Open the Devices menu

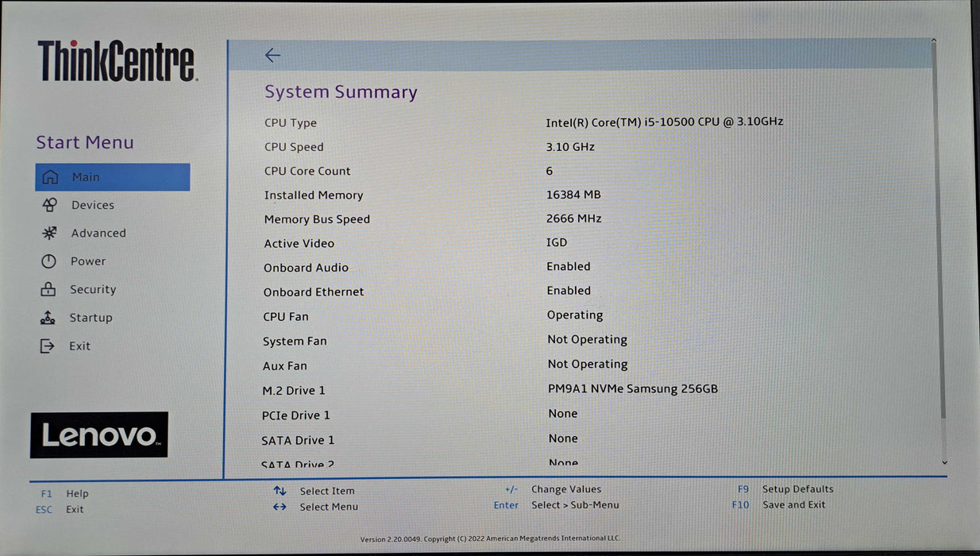pyautogui.click(x=93, y=205)
